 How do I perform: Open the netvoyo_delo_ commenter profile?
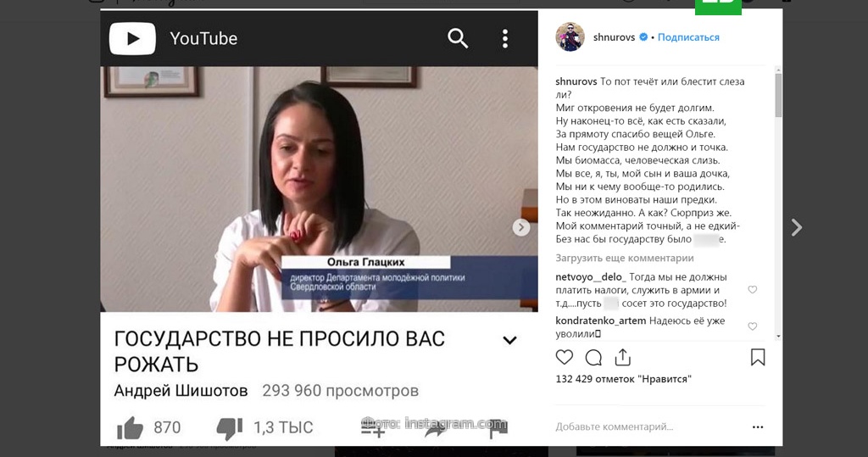pos(591,277)
